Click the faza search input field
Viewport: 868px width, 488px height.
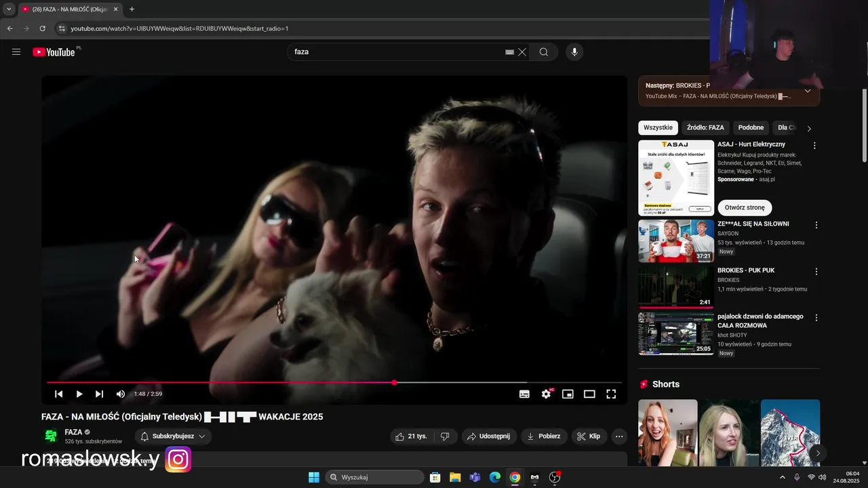pos(397,52)
